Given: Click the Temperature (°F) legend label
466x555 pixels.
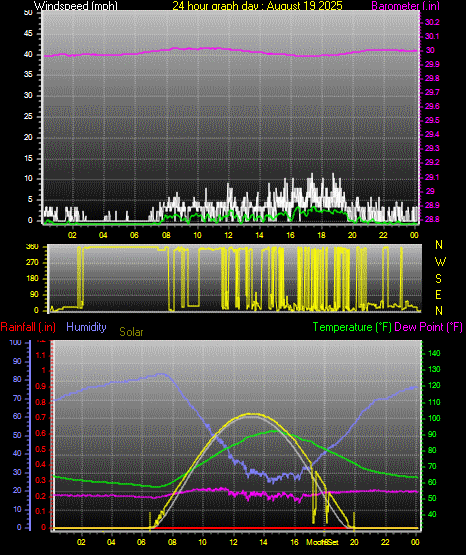Looking at the screenshot, I should pos(352,327).
